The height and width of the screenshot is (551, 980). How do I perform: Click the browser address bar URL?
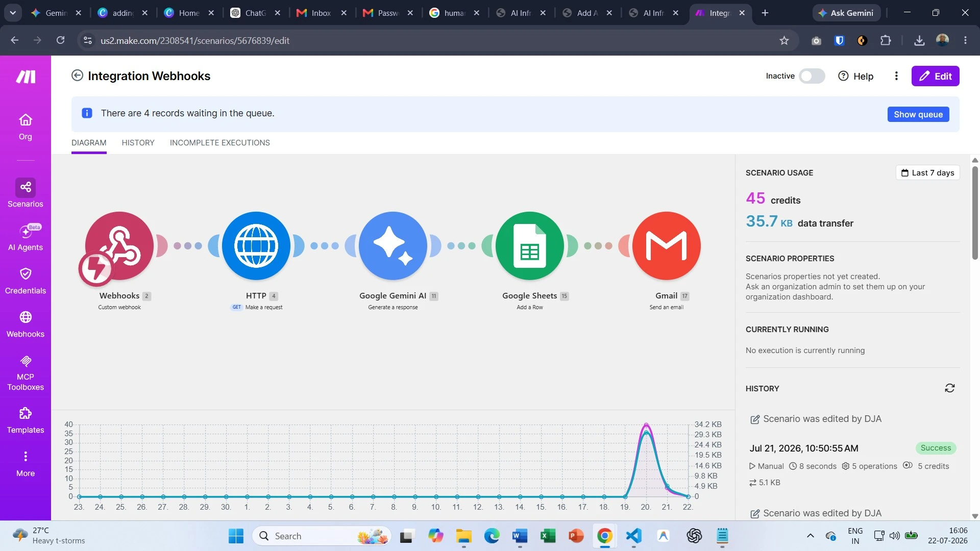[194, 40]
